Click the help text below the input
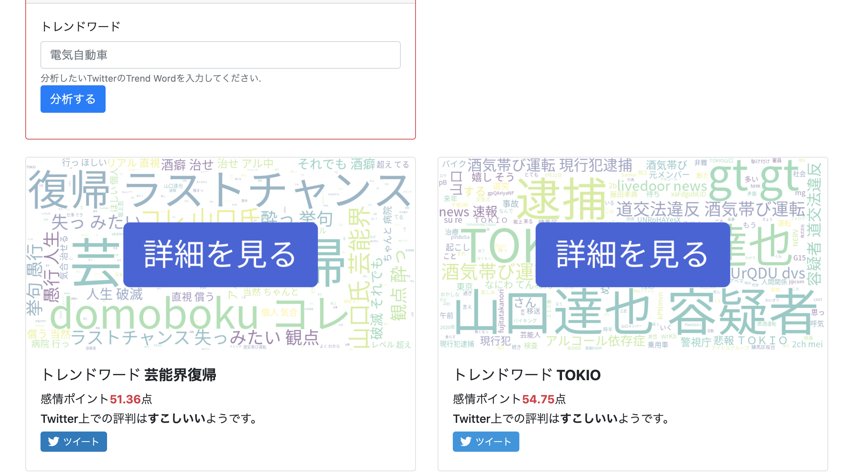This screenshot has height=472, width=868. 151,78
